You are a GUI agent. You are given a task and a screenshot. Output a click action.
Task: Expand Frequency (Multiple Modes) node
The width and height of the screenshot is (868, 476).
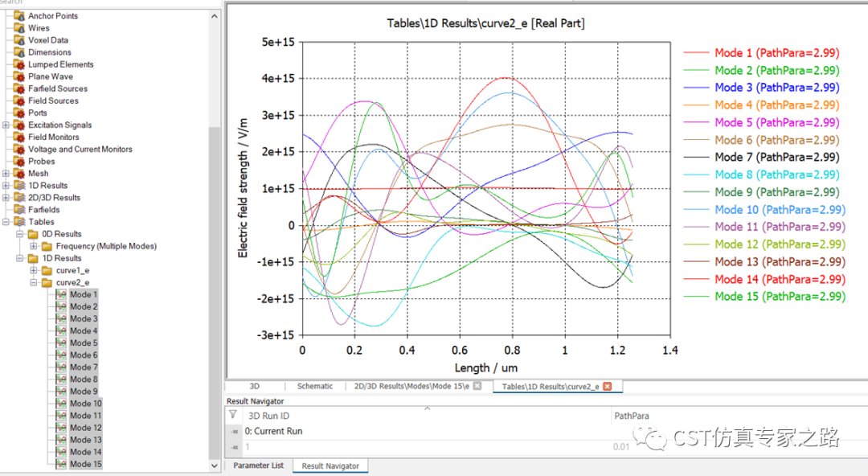coord(33,246)
